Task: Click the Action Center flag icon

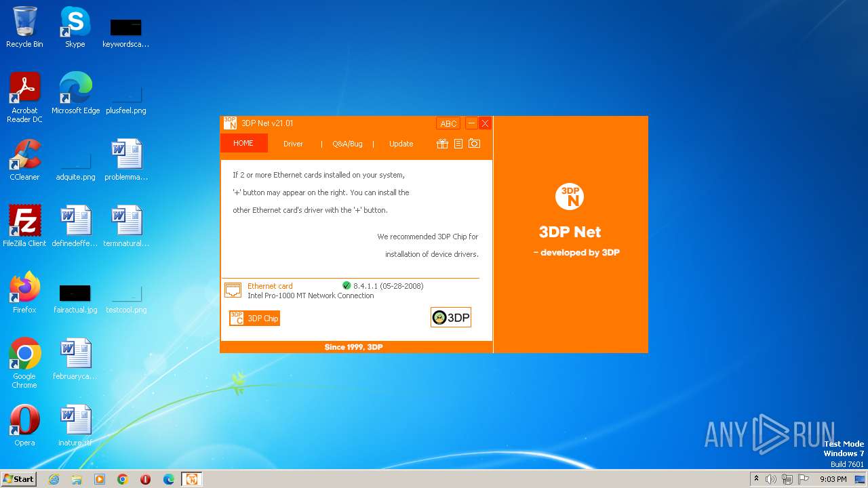Action: pos(804,479)
